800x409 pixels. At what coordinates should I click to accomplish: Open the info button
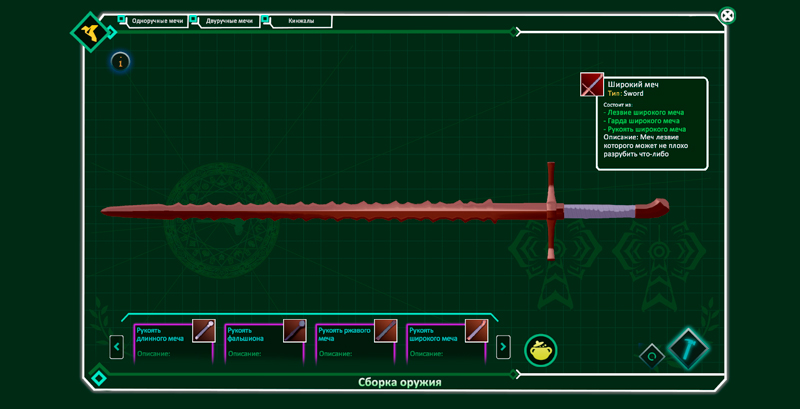pos(120,62)
